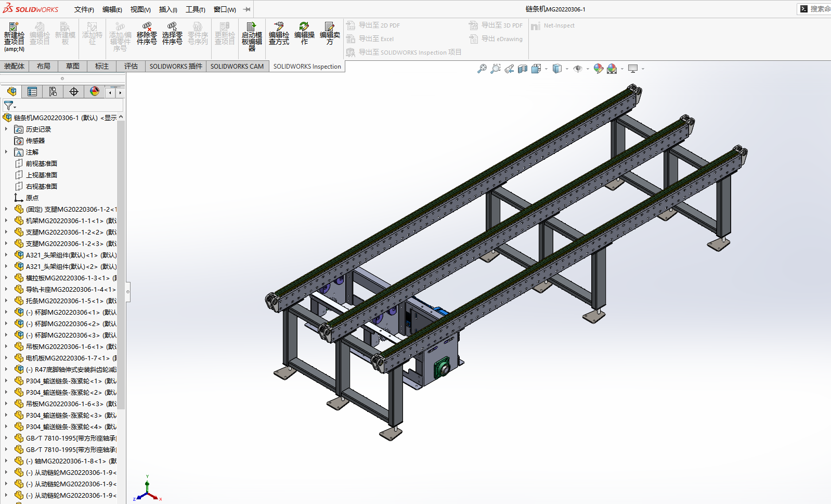Open 工具(T) menu

click(x=196, y=9)
